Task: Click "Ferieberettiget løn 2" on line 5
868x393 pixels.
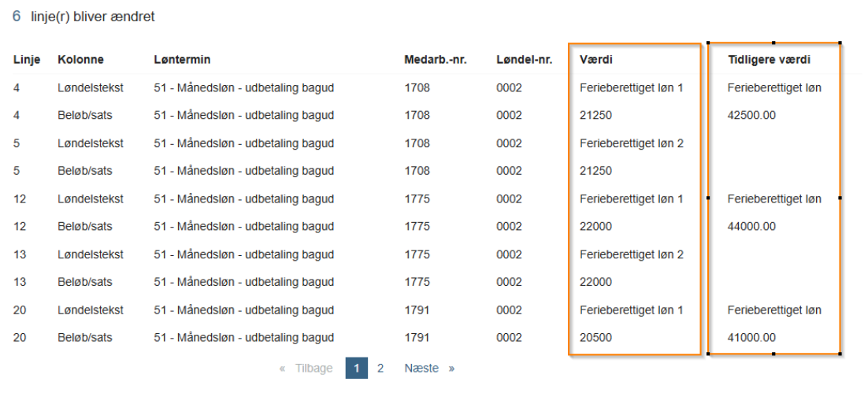Action: point(631,143)
